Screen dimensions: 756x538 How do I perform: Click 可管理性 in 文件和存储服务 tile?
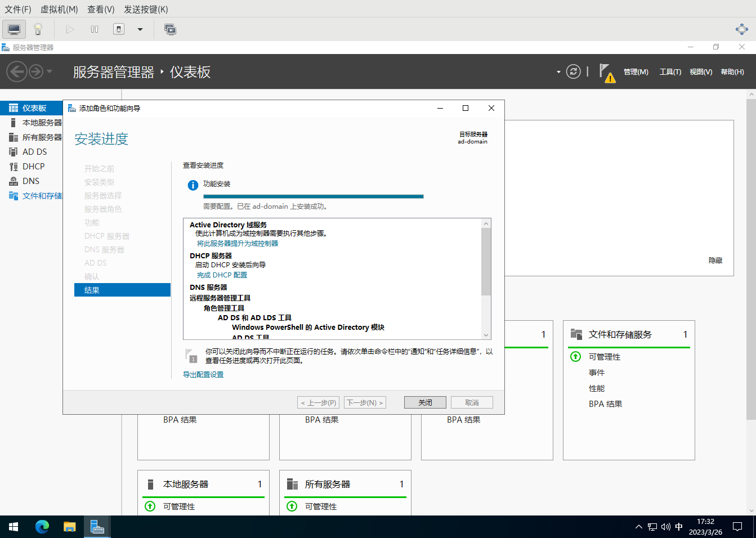605,357
